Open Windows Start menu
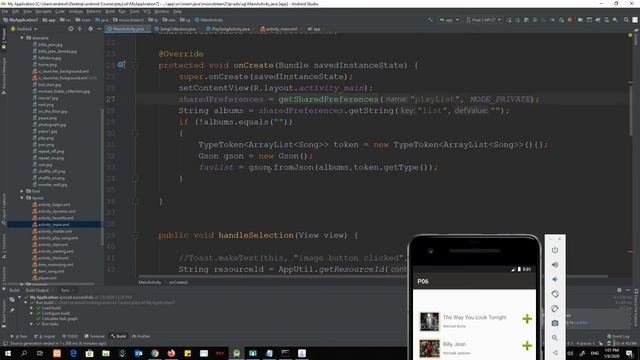This screenshot has width=640, height=360. [x=7, y=353]
